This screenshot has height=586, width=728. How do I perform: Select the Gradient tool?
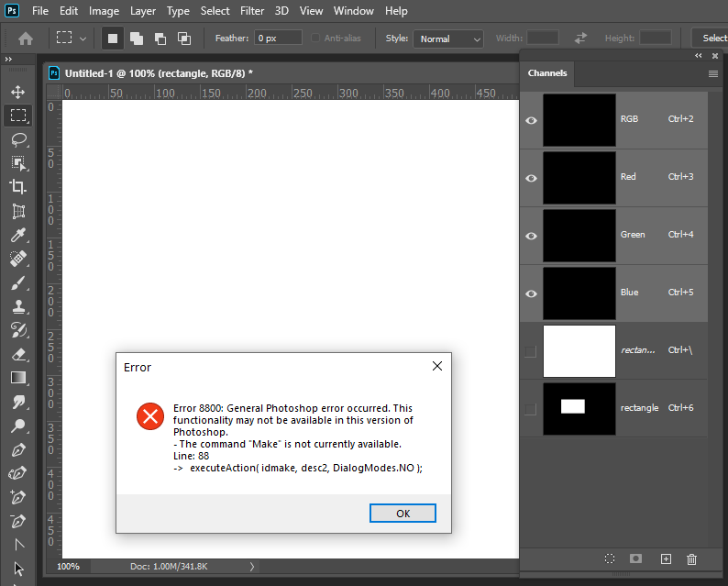18,379
